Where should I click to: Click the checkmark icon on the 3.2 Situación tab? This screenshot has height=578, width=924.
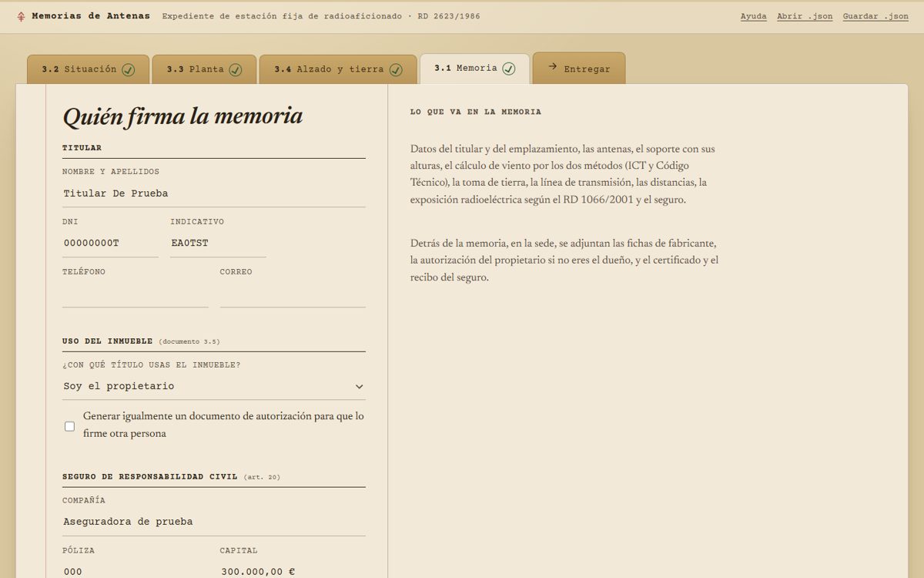(129, 69)
